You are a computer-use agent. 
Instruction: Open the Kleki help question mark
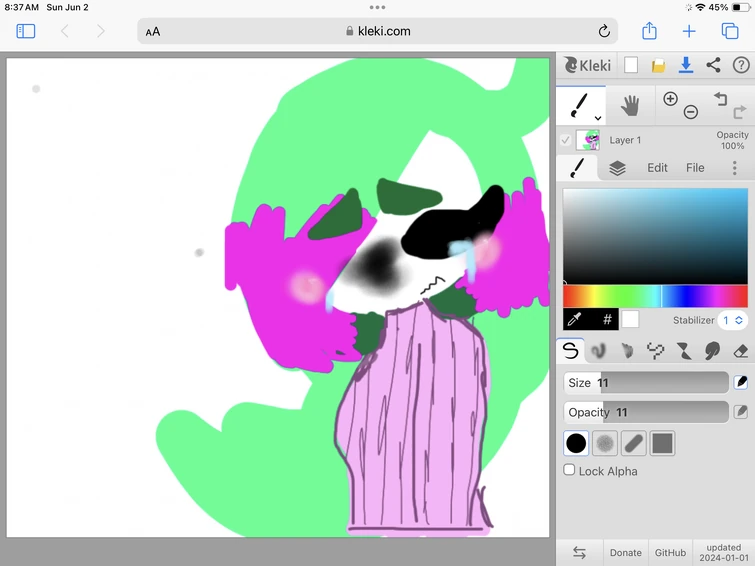click(x=741, y=65)
